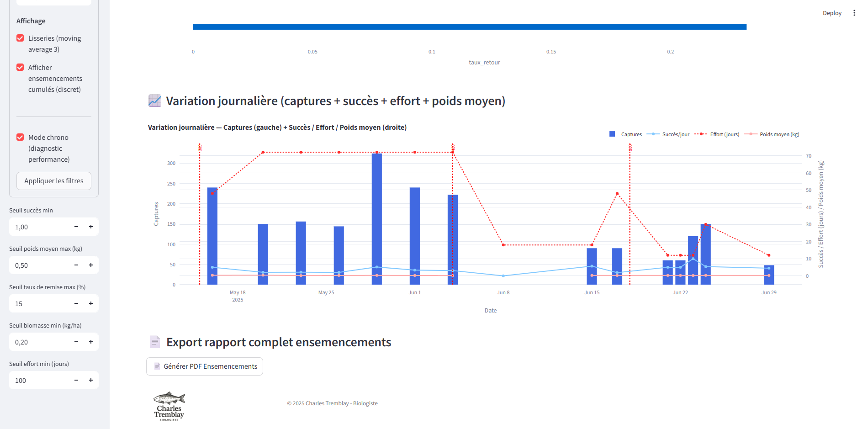Increase Seuil effort min value
The image size is (868, 429).
[91, 381]
